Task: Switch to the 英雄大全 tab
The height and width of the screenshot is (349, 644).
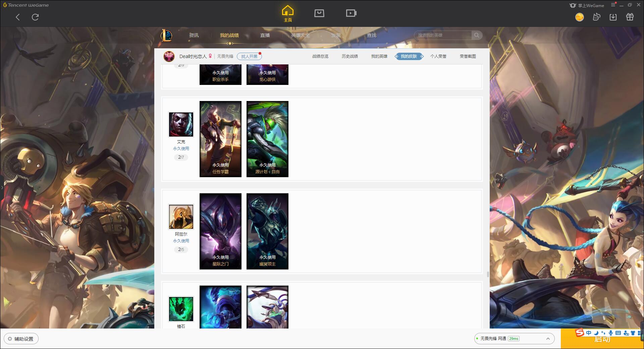Action: tap(301, 35)
